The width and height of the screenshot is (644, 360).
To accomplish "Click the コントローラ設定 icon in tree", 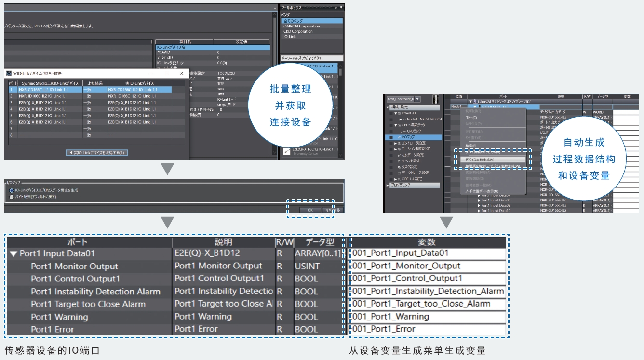I will pyautogui.click(x=399, y=143).
